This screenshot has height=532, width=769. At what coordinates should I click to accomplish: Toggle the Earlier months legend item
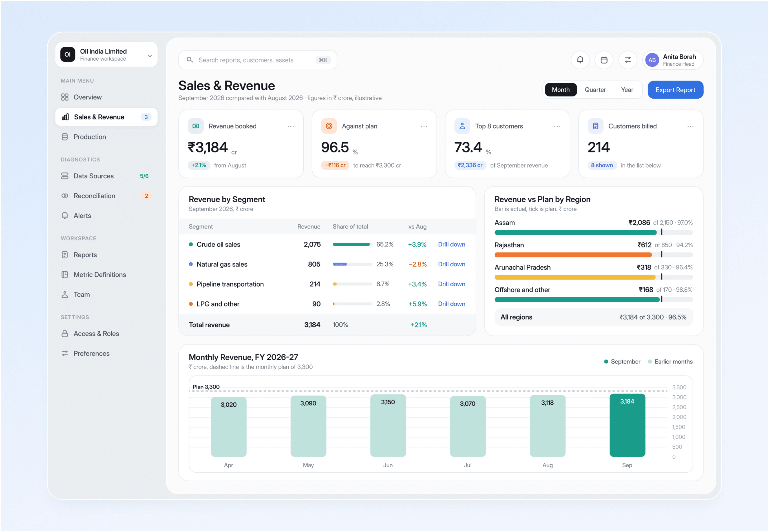670,362
